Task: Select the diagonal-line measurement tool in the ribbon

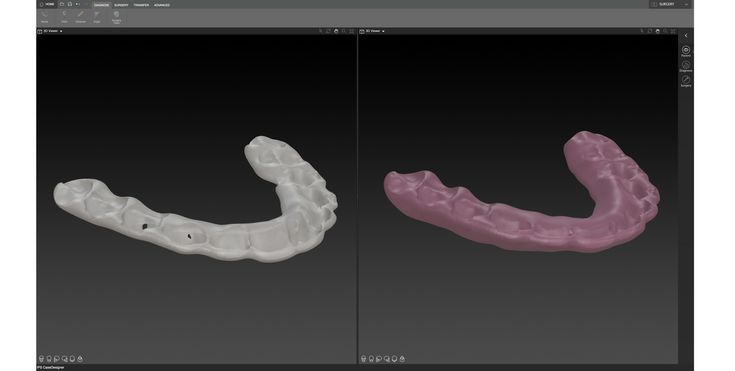Action: pos(81,17)
